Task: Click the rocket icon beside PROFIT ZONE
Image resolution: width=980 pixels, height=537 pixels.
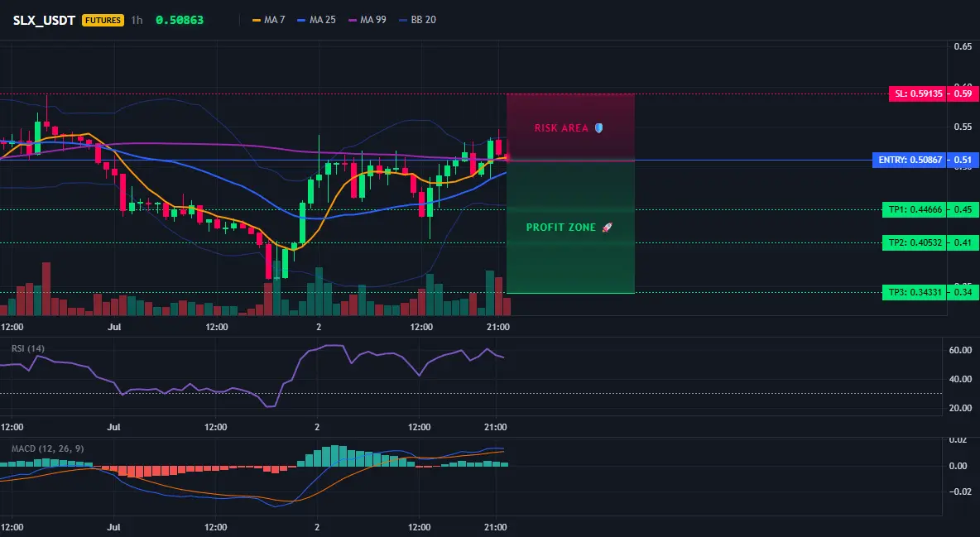Action: tap(607, 228)
